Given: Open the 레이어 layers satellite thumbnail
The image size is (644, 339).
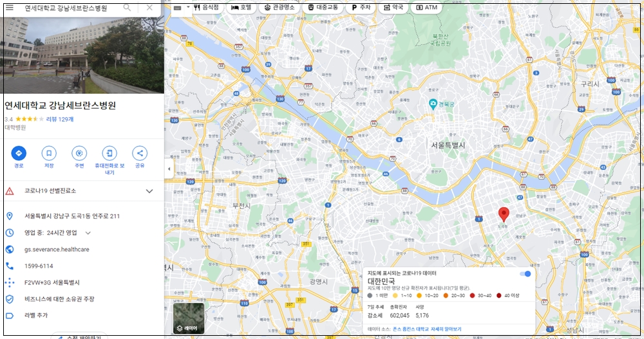Looking at the screenshot, I should pos(189,318).
